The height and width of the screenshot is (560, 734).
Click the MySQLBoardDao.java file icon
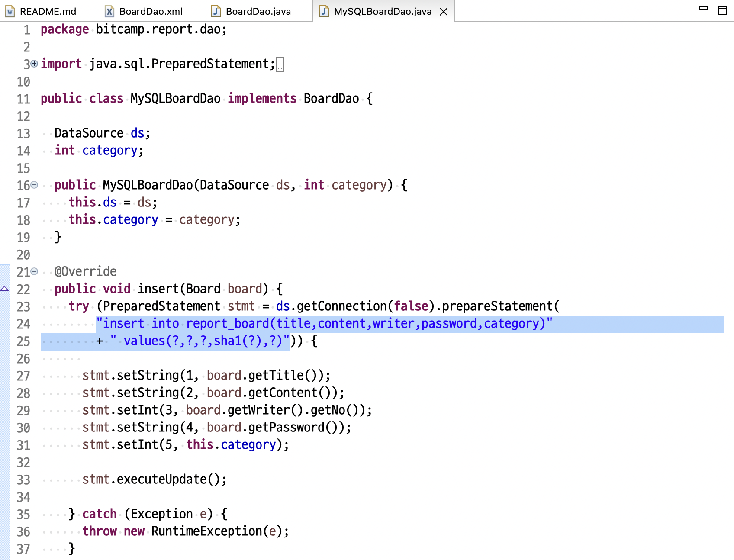pos(324,11)
